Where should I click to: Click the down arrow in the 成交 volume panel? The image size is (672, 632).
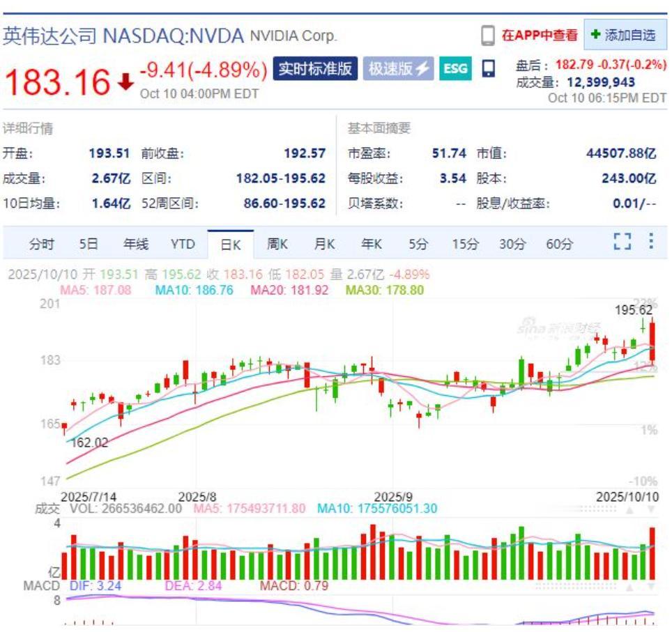(651, 510)
